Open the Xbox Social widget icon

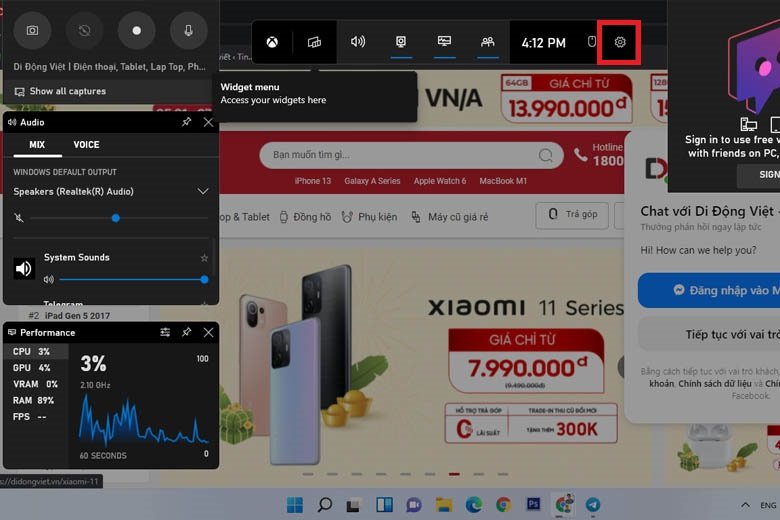[487, 43]
